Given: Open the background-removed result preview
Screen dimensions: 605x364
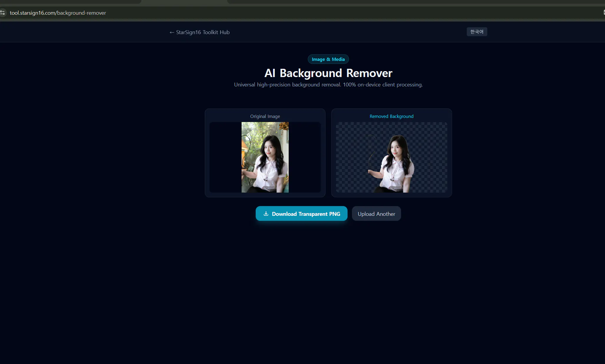Looking at the screenshot, I should point(391,157).
